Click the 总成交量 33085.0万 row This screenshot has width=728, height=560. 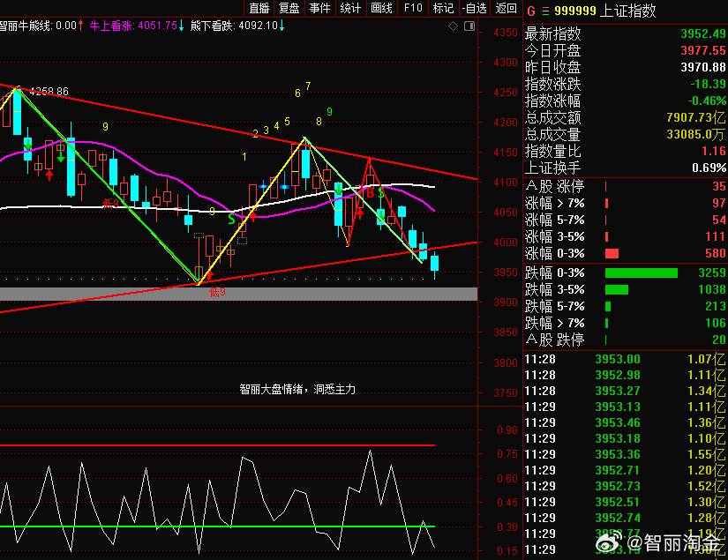(x=626, y=135)
